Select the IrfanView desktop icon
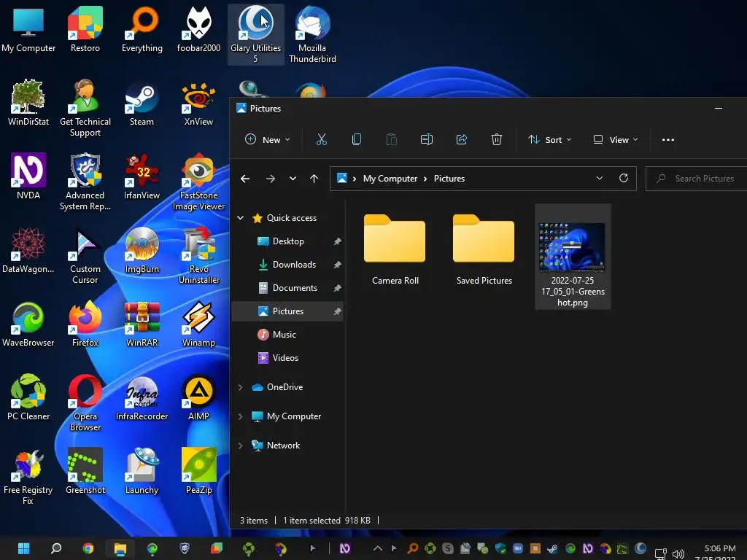The image size is (747, 560). (x=142, y=176)
